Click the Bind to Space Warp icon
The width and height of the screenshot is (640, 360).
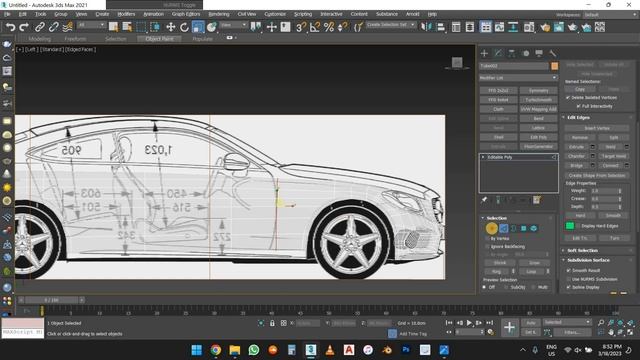click(x=67, y=27)
